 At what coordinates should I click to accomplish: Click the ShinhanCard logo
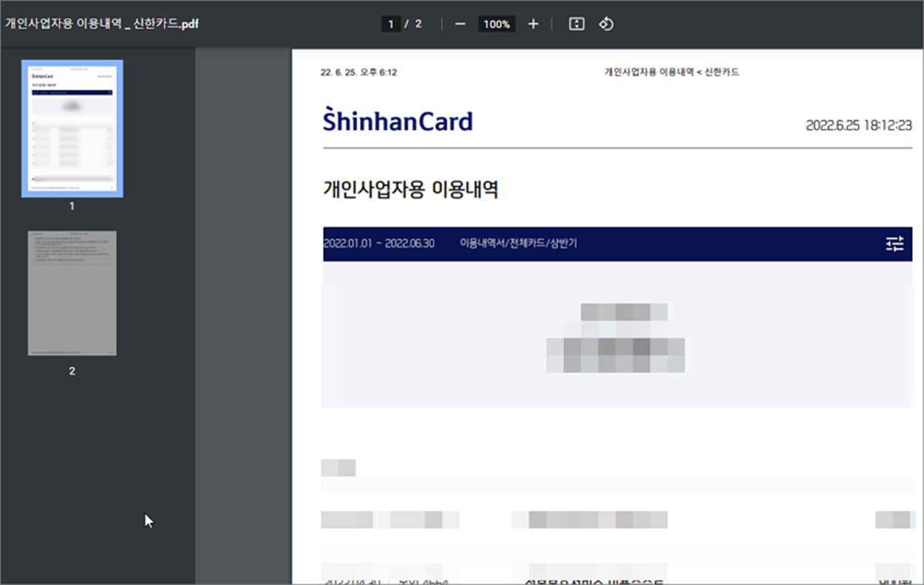click(x=398, y=120)
